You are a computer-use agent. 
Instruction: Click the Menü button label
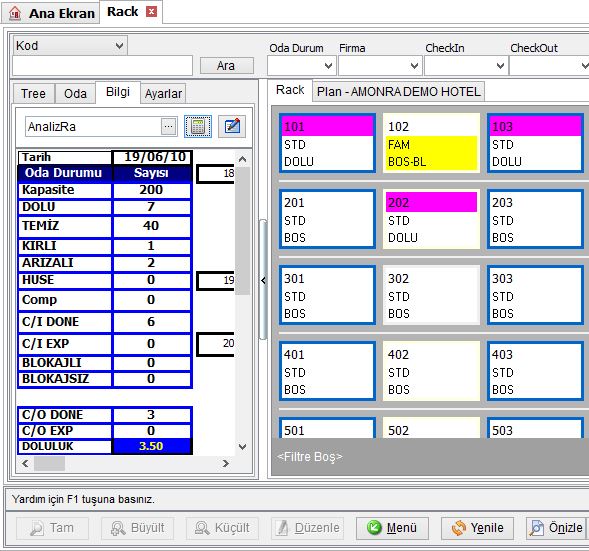point(402,528)
